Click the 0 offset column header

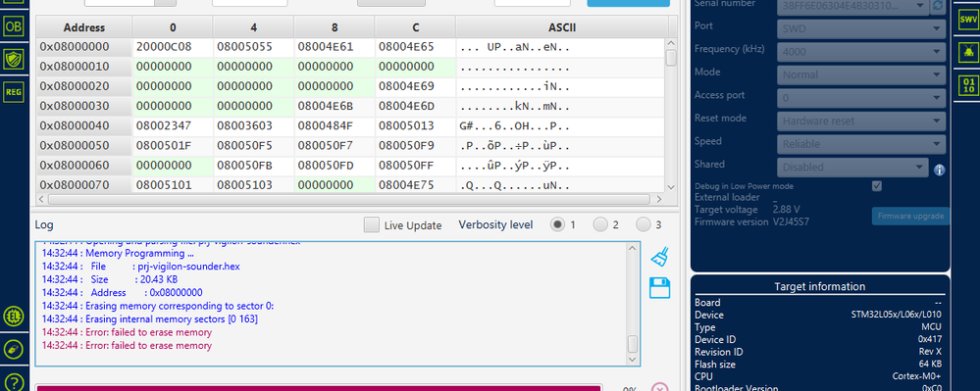173,27
